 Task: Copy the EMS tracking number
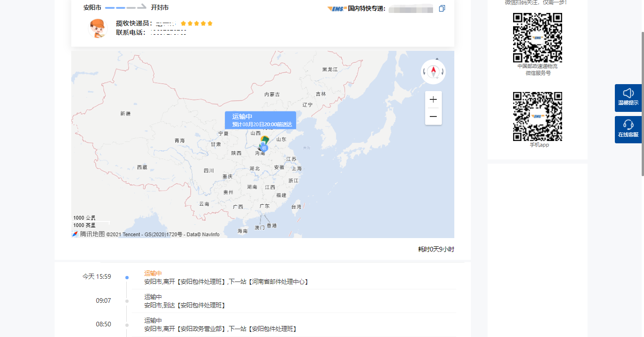(442, 8)
